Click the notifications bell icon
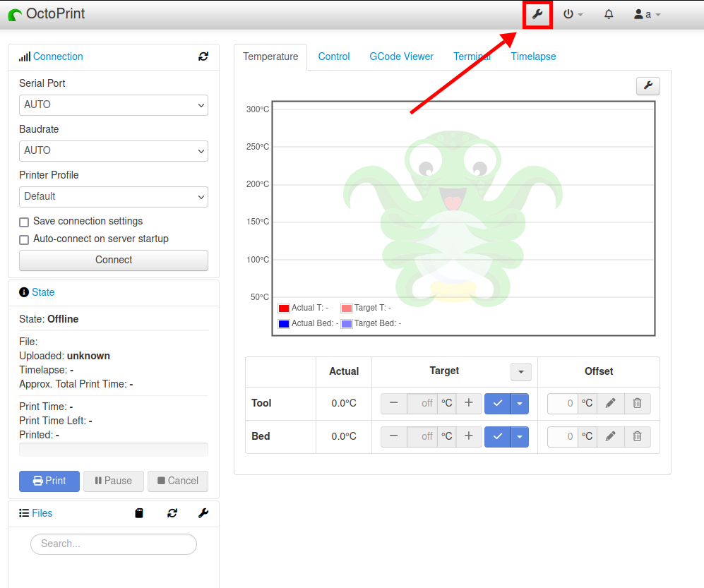 pyautogui.click(x=609, y=14)
